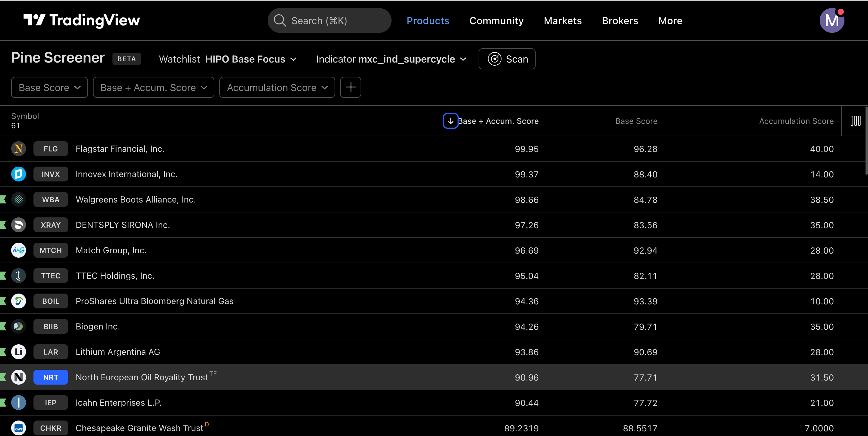Sort by the Accumulation Score column header

click(796, 121)
